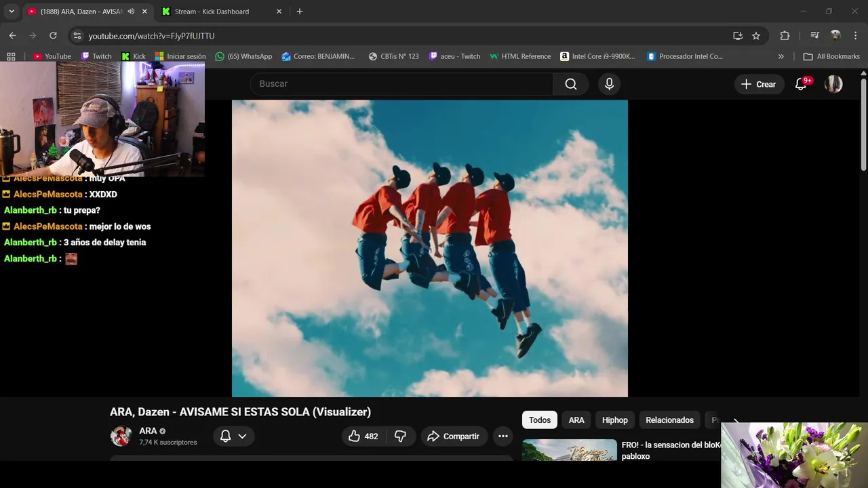This screenshot has width=868, height=488.
Task: Open a new browser tab
Action: 300,12
